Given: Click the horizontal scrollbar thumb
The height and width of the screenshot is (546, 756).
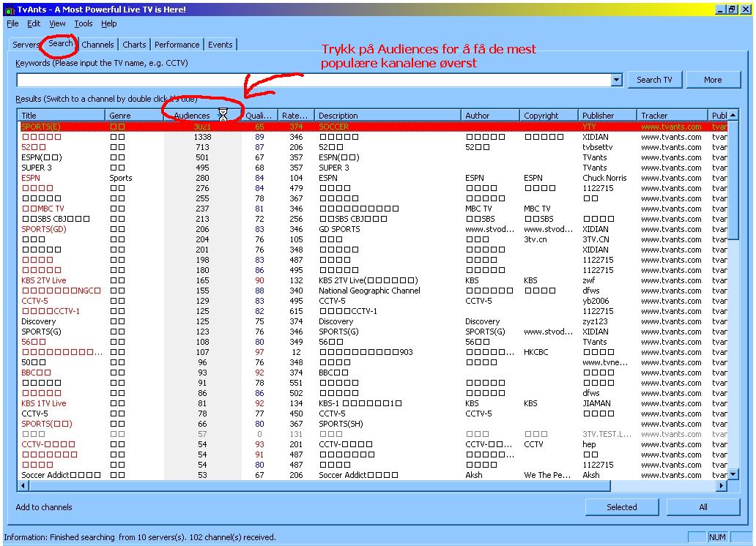Looking at the screenshot, I should (x=319, y=486).
